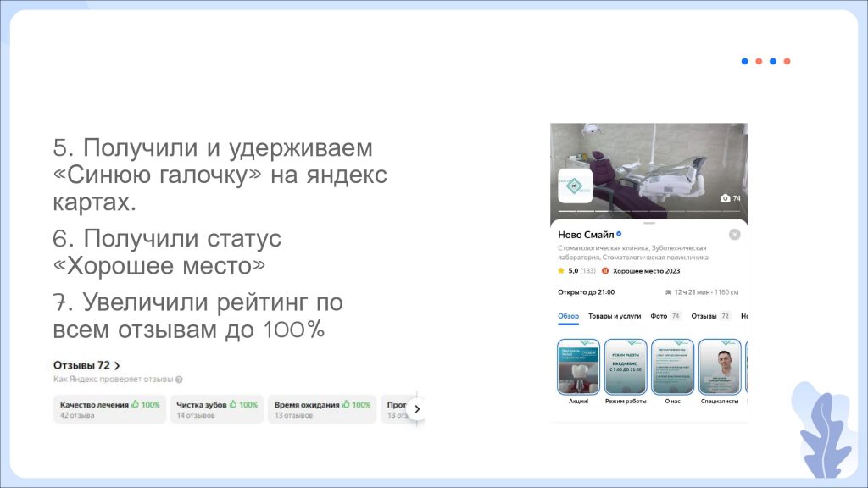Image resolution: width=868 pixels, height=488 pixels.
Task: Click the photo progress indicator bar
Action: [649, 211]
